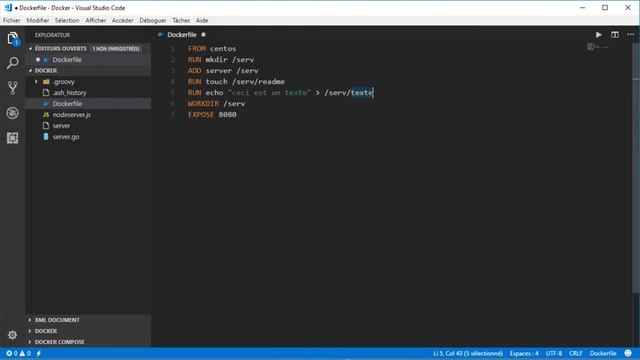Open the Debug view in the activity bar
This screenshot has height=360, width=640.
pos(13,113)
